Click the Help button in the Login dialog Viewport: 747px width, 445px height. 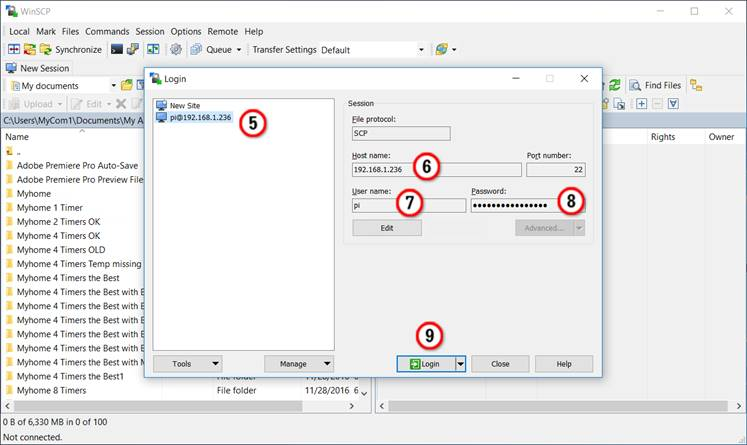[564, 364]
